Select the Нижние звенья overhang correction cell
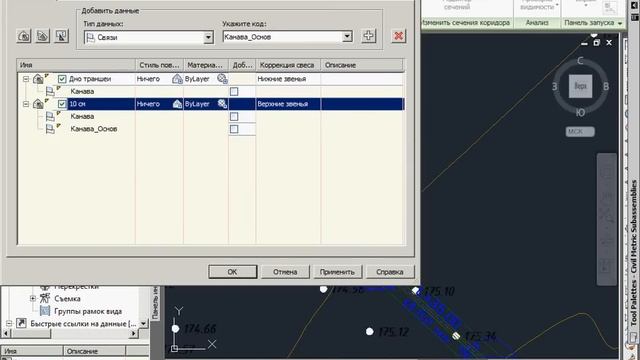This screenshot has height=360, width=640. [288, 79]
